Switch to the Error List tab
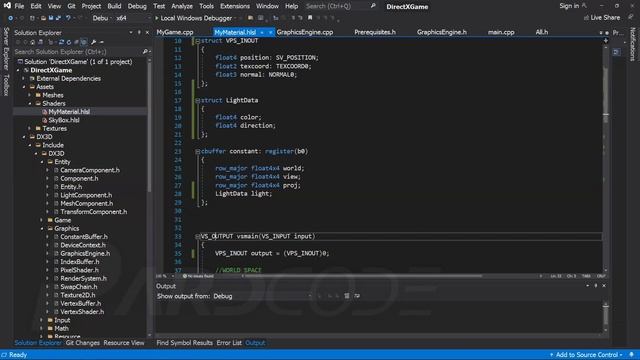Viewport: 640px width, 360px height. click(x=229, y=343)
